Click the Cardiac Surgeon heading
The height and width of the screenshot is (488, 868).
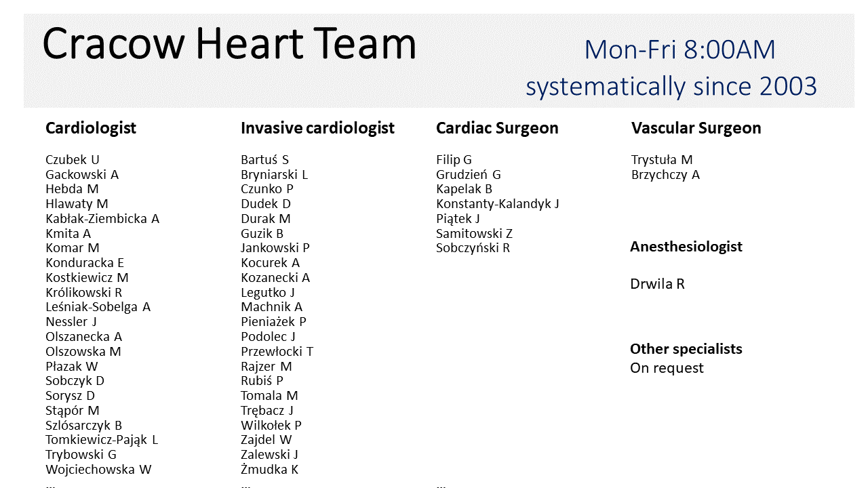click(x=497, y=128)
